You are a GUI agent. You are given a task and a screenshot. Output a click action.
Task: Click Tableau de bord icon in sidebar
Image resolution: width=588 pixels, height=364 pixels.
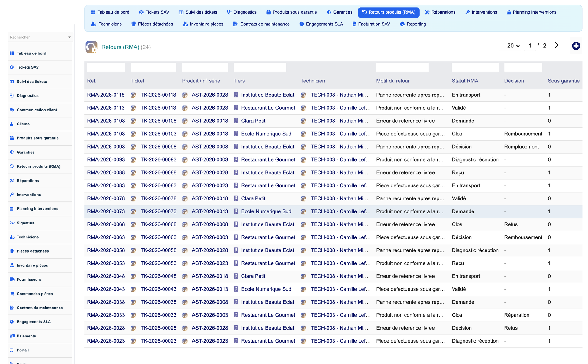(12, 53)
